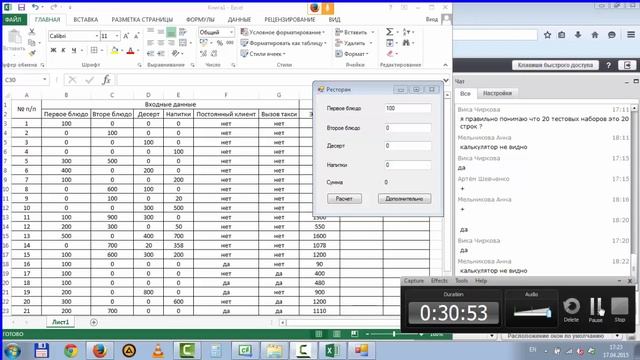Click the Cut scissors icon in Excel's ribbon
Viewport: 640px width, 360px height.
pos(32,31)
